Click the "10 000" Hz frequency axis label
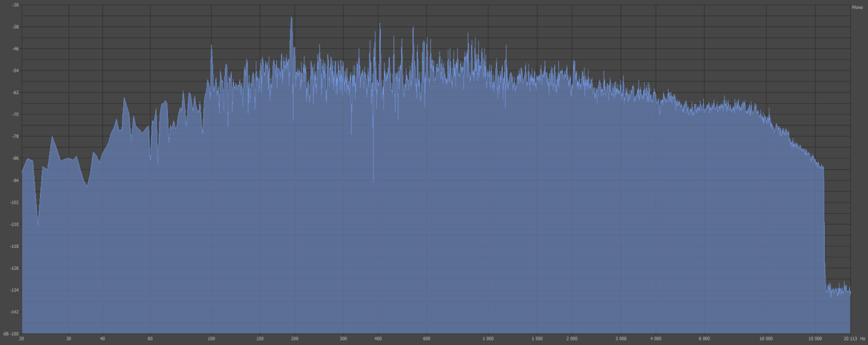 pos(766,338)
